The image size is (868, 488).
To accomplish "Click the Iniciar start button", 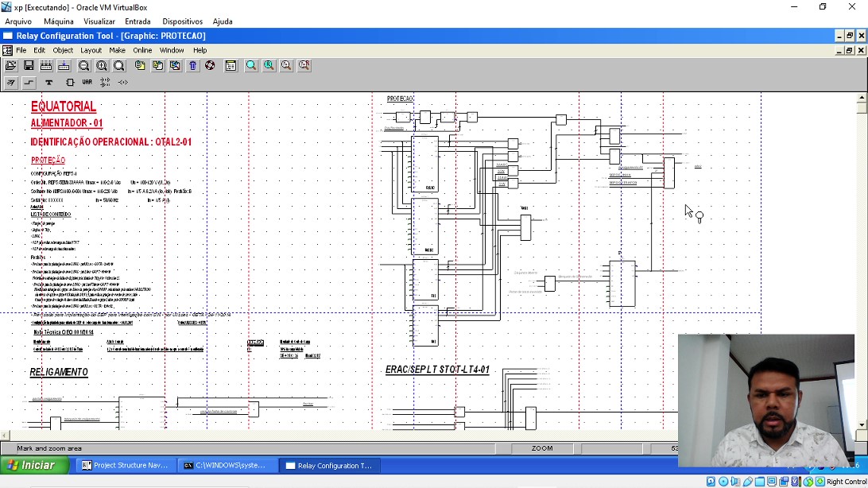I will (31, 466).
